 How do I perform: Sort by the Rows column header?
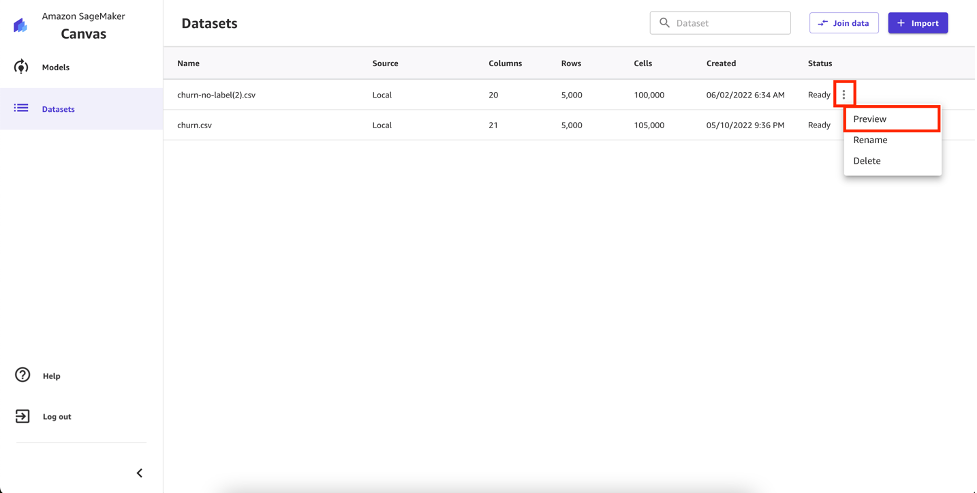click(571, 63)
